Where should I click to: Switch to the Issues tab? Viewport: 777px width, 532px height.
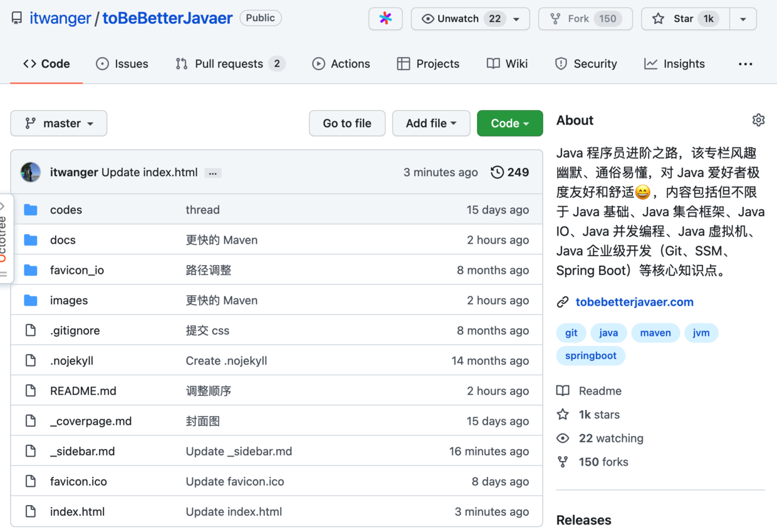pos(122,64)
